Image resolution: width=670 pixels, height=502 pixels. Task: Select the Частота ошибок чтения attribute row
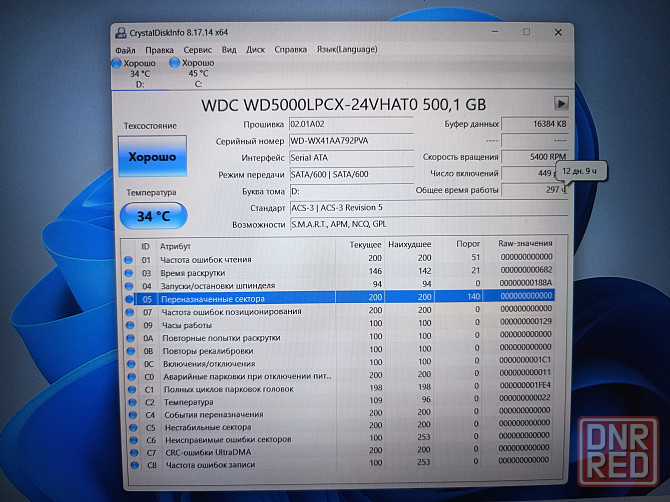point(339,258)
